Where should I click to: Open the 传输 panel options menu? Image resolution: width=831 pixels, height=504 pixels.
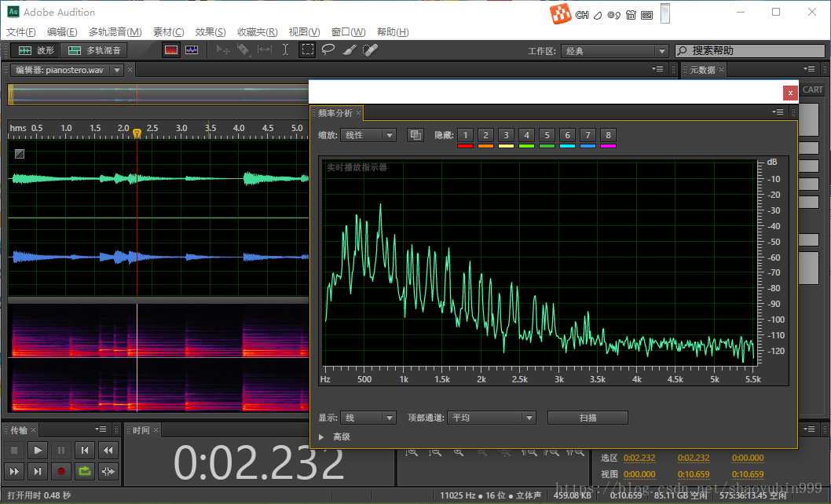101,429
